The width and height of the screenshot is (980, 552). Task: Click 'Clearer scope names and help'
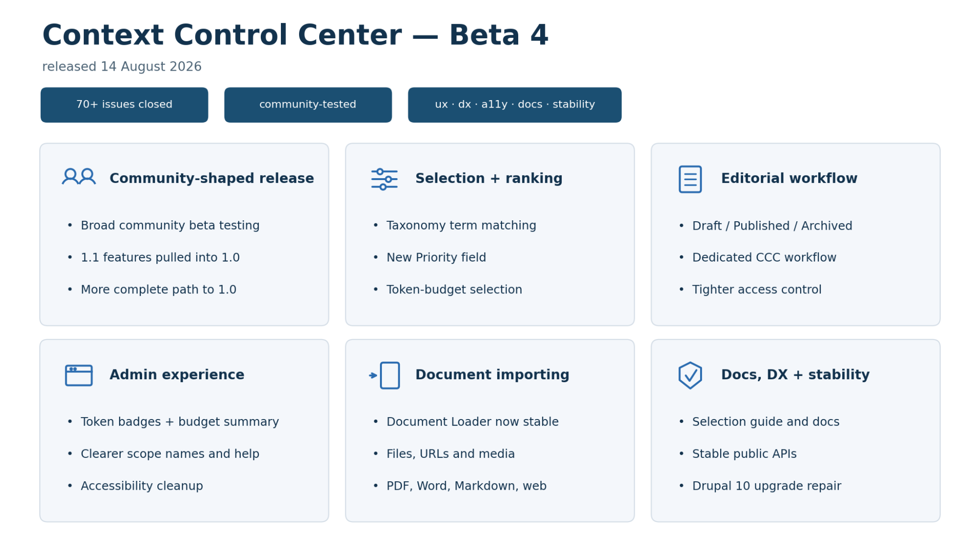(x=170, y=454)
